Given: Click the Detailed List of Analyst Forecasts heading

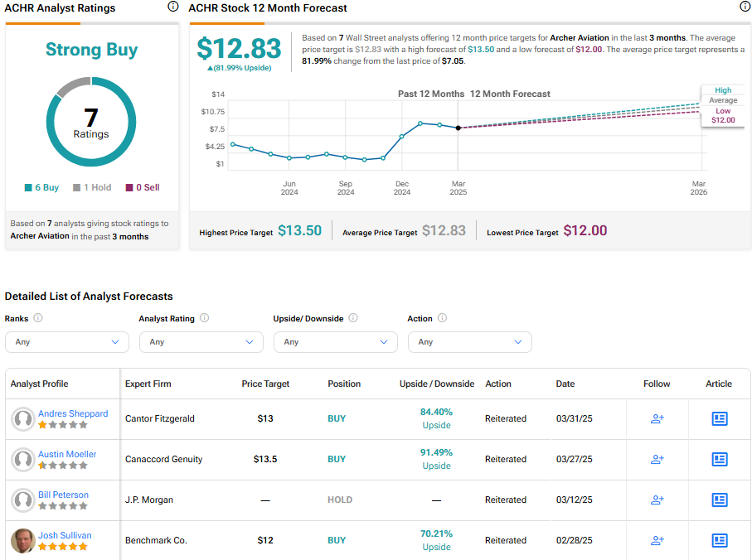Looking at the screenshot, I should pyautogui.click(x=89, y=296).
